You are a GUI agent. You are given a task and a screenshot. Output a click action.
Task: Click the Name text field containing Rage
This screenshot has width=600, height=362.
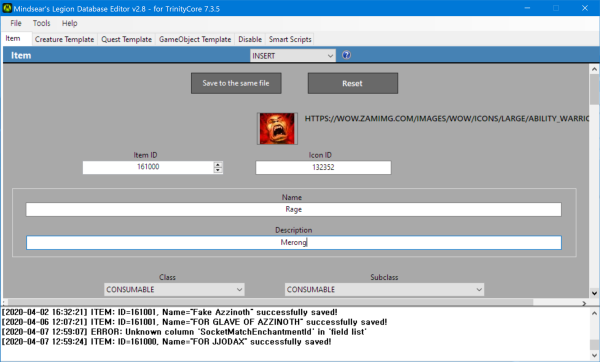293,210
